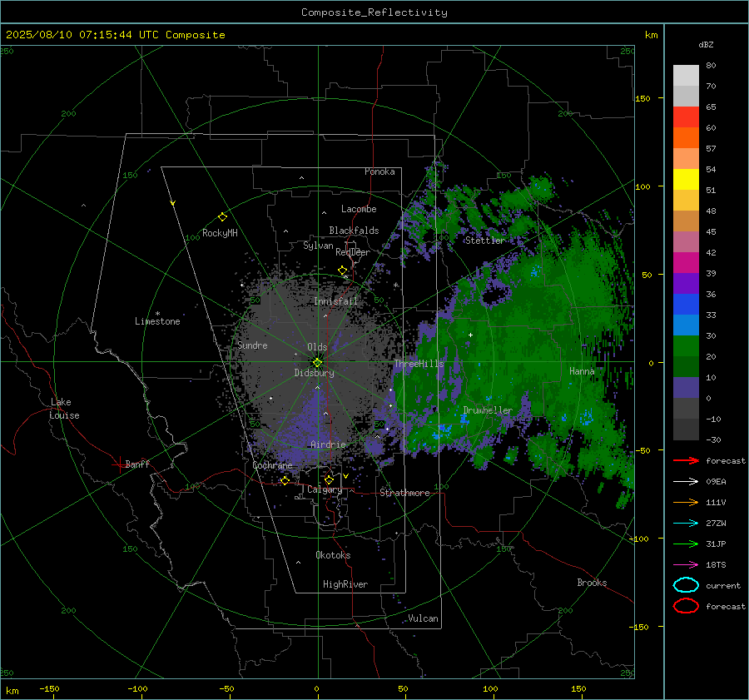Click the 150 tick on right km axis
Viewport: 749px width, 700px height.
(643, 98)
